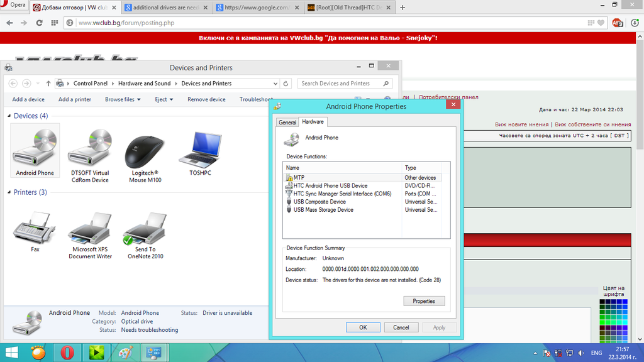Pick the cyan font color swatch

point(625,322)
